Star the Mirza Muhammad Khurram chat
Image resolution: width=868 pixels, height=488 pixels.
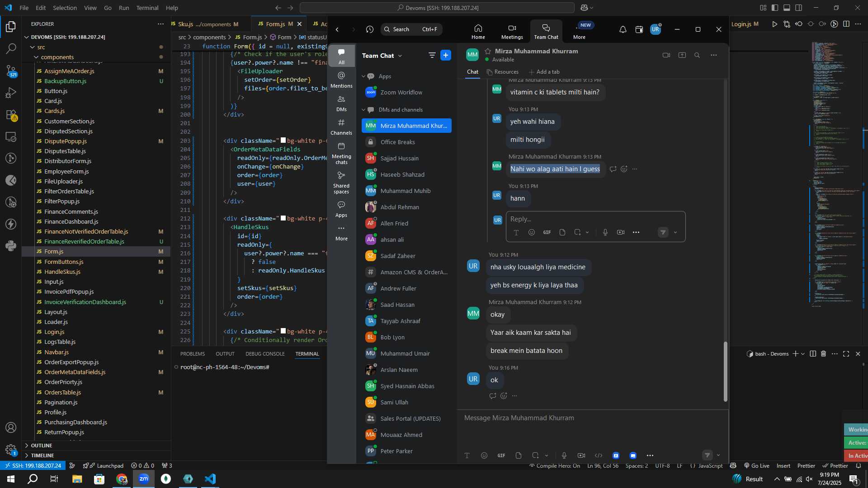488,51
